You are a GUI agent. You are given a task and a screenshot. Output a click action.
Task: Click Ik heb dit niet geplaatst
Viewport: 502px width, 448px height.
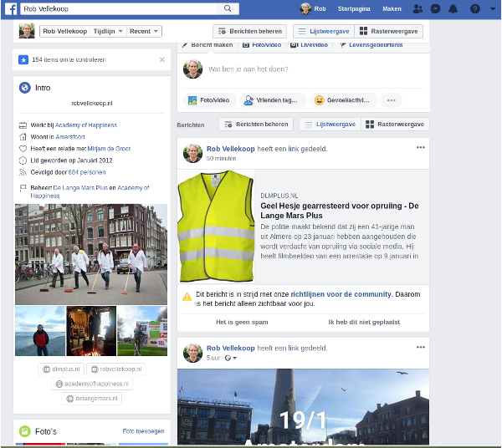pyautogui.click(x=364, y=323)
